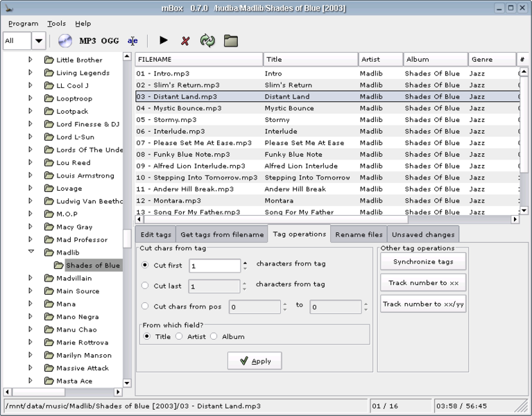The height and width of the screenshot is (416, 532).
Task: Select 08 - Funky Blue Note.mp3
Action: [327, 154]
